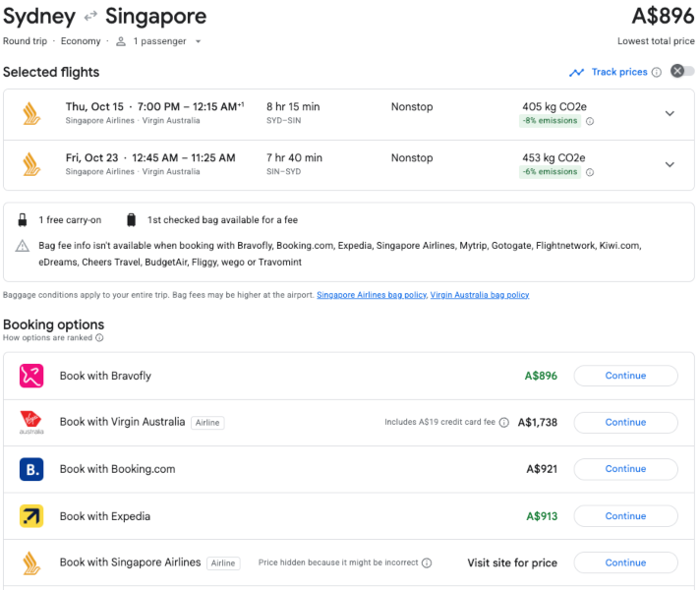The image size is (700, 590).
Task: Click the Expedia logo
Action: point(31,516)
